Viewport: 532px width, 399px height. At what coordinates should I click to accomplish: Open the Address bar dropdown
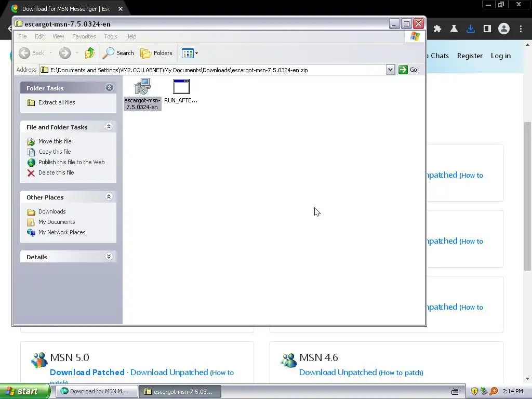click(x=390, y=70)
